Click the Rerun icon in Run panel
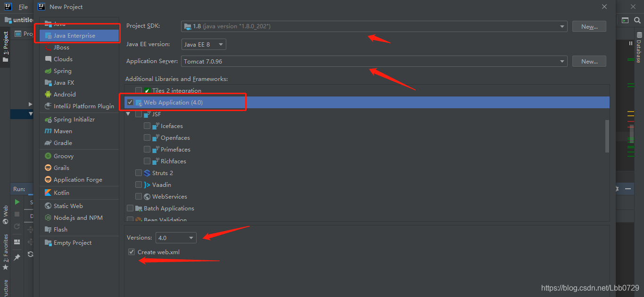Image resolution: width=644 pixels, height=297 pixels. [17, 226]
